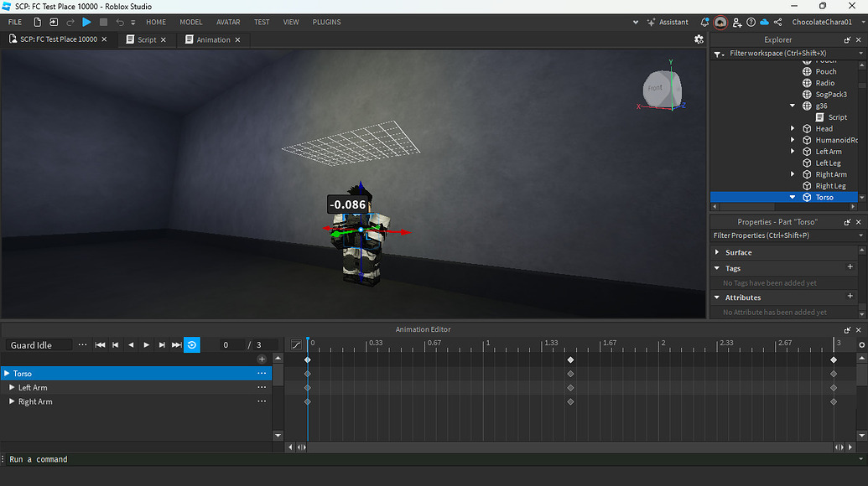Collapse the Torso item in Explorer
Viewport: 868px width, 486px height.
pos(792,197)
